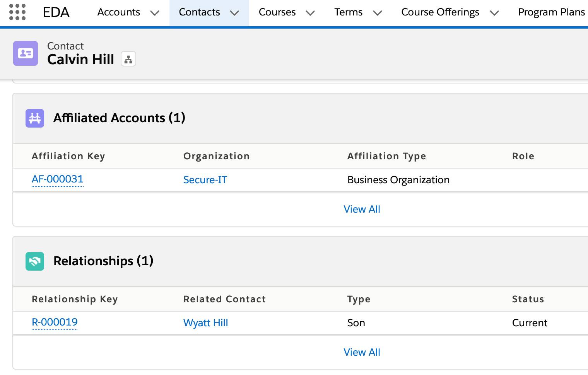The image size is (588, 375).
Task: Switch to the Accounts tab
Action: 118,12
